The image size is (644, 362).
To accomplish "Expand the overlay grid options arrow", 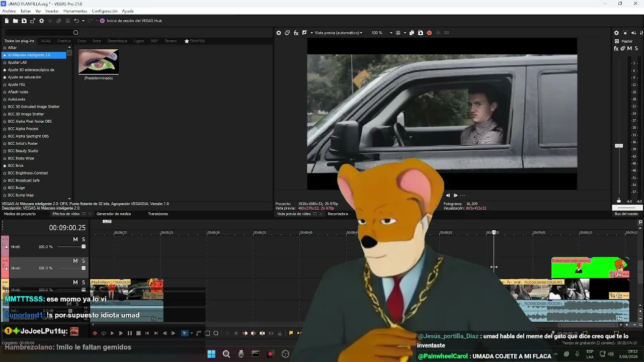I will tap(404, 33).
